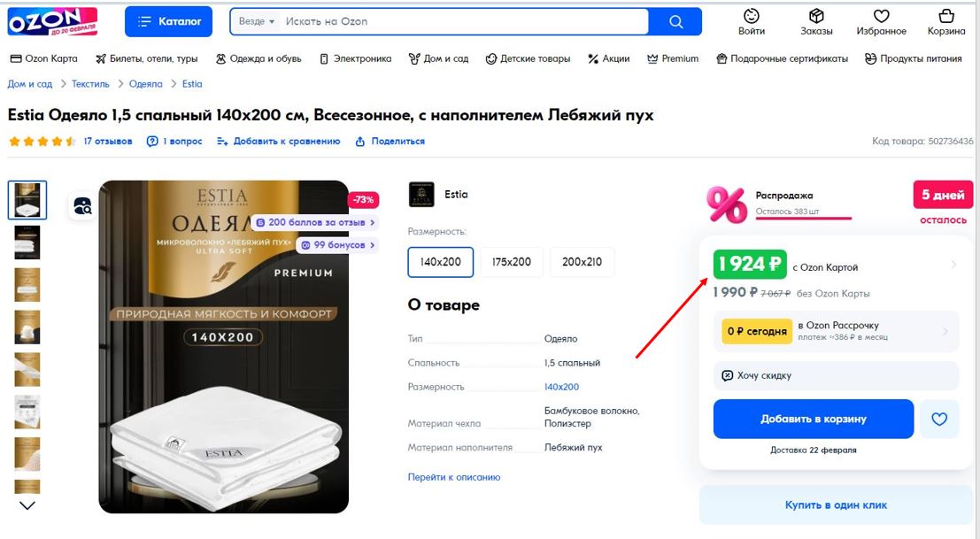
Task: Add product to favorites with heart button
Action: [x=939, y=420]
